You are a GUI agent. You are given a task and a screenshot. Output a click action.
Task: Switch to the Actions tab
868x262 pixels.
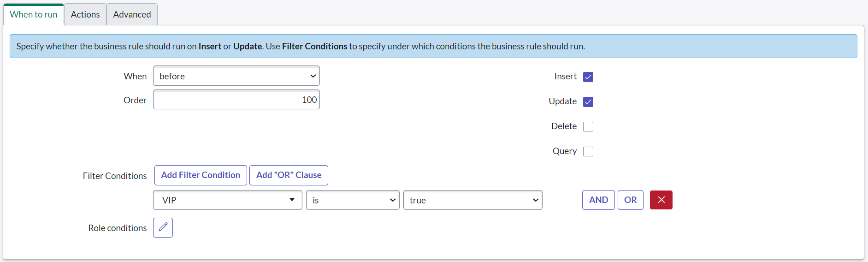[85, 14]
